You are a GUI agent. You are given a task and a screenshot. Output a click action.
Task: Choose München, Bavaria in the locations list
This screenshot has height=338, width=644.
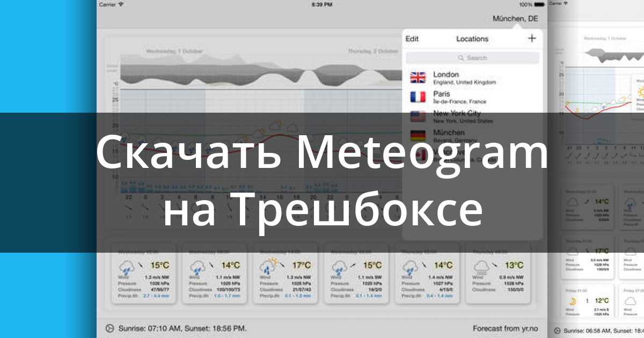(x=472, y=135)
